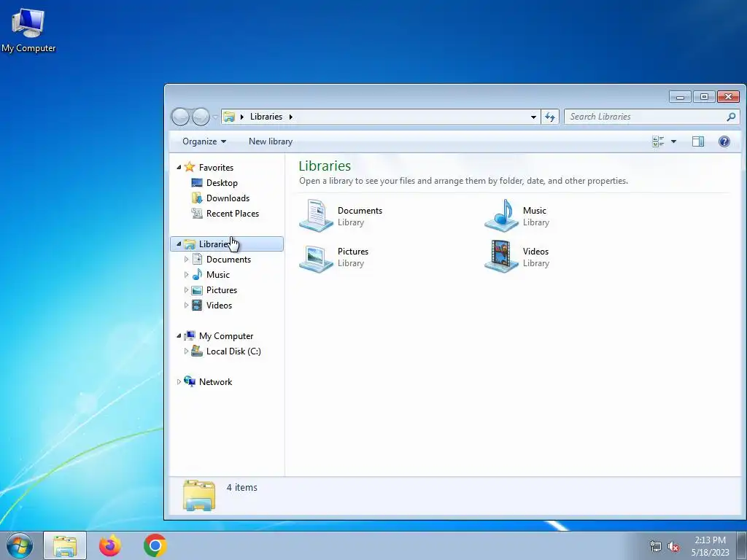Click the Libraries folder icon in details pane
This screenshot has height=560, width=747.
(x=199, y=495)
